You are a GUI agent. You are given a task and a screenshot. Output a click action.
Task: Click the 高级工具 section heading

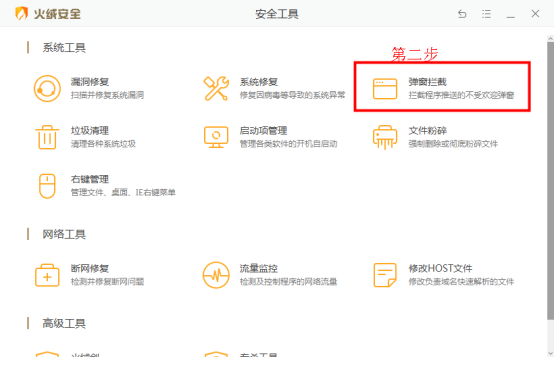coord(64,323)
